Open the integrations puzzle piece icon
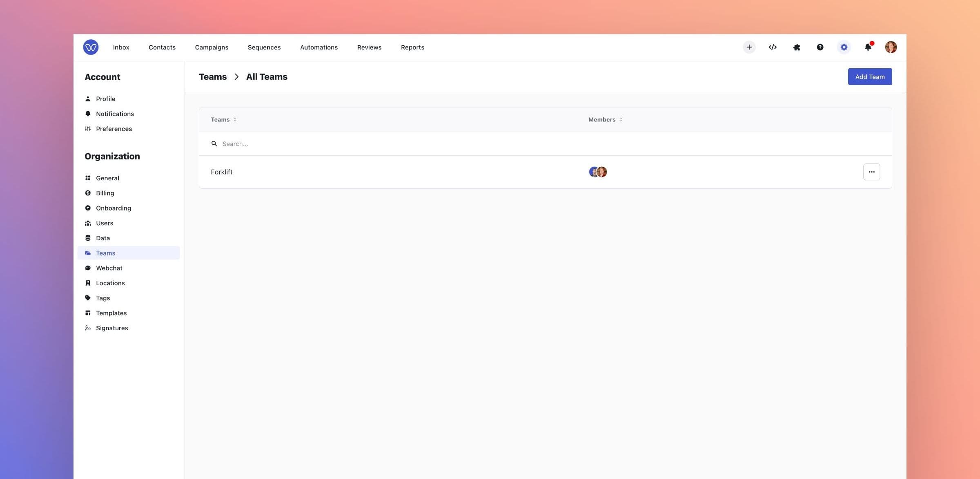The width and height of the screenshot is (980, 479). point(796,47)
